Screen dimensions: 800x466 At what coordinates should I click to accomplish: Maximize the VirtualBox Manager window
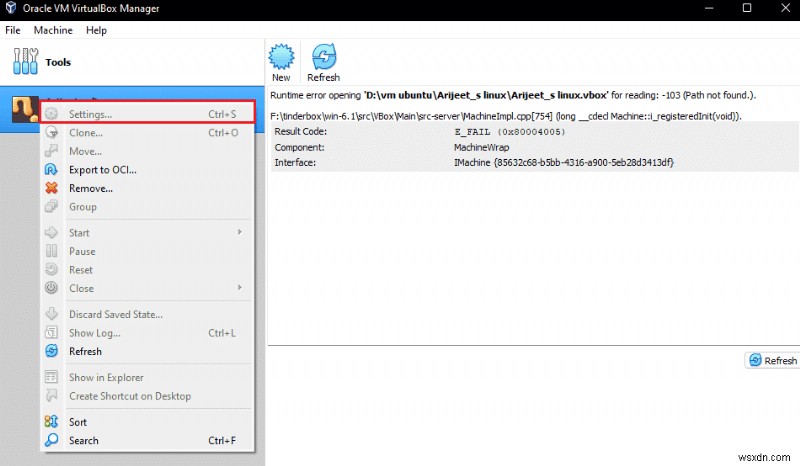pyautogui.click(x=747, y=8)
